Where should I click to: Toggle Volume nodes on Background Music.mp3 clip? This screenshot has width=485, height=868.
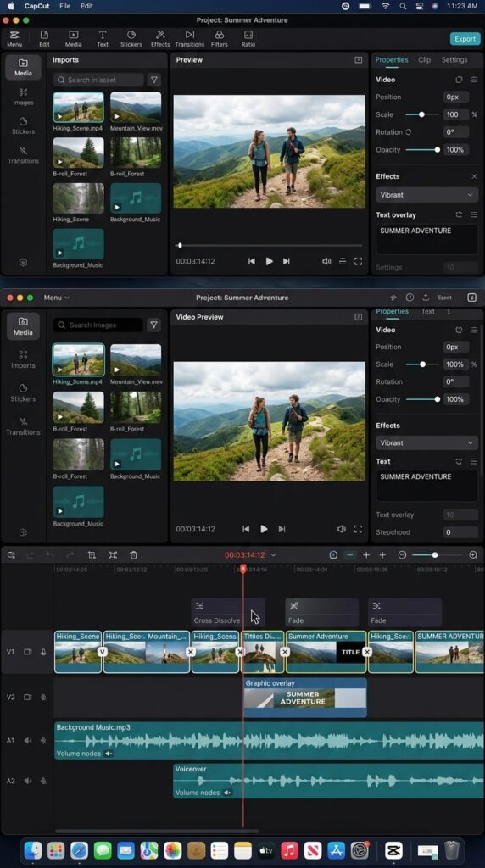tap(109, 754)
